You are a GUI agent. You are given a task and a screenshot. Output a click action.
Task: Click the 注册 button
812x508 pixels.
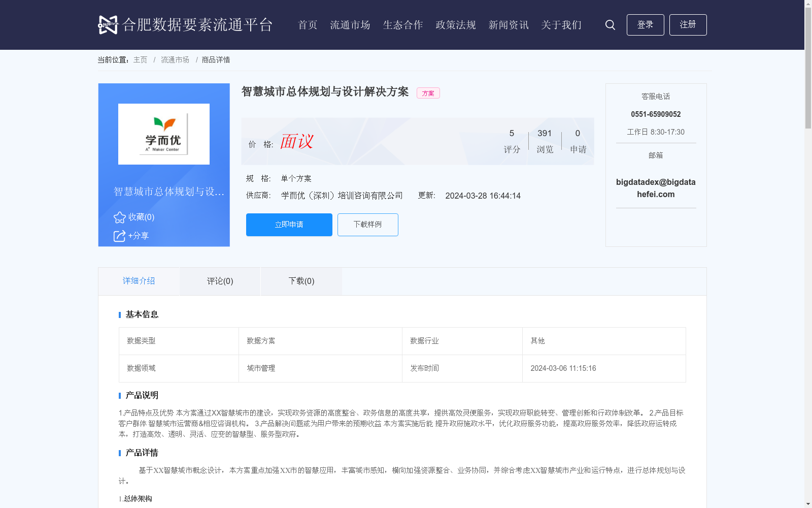[688, 24]
